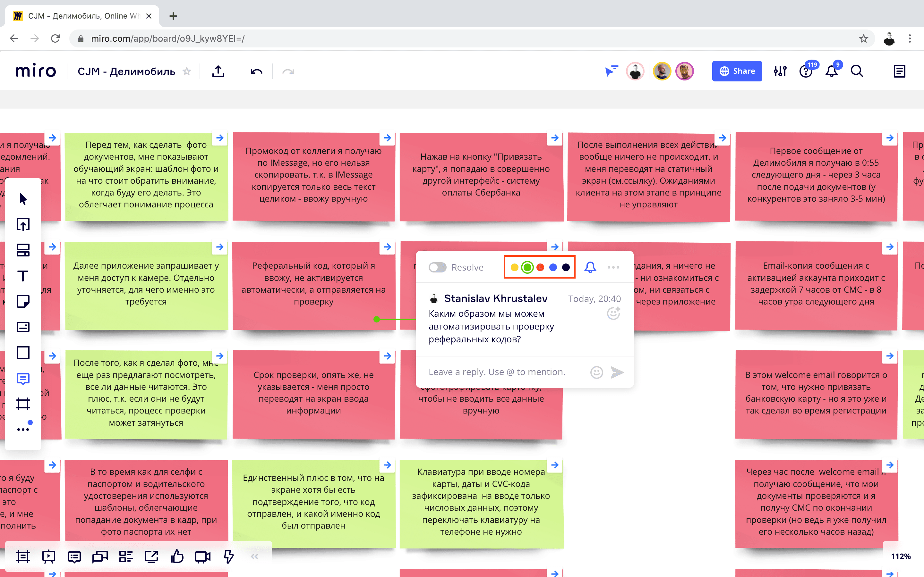The image size is (924, 577).
Task: Toggle the Resolve switch on comment
Action: click(x=437, y=268)
